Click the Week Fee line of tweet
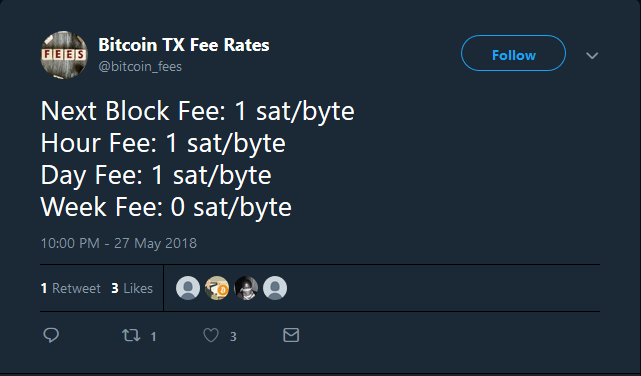The image size is (641, 376). pyautogui.click(x=166, y=207)
